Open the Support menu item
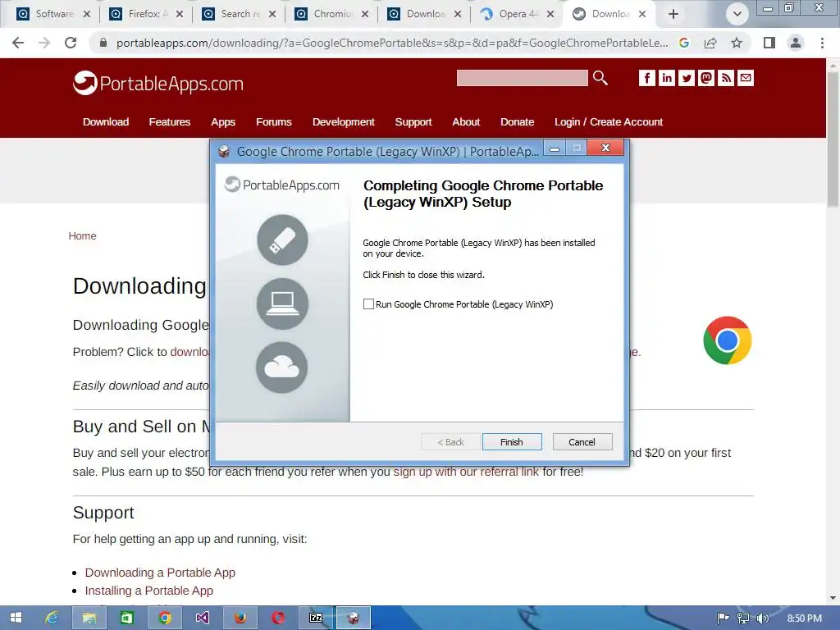This screenshot has height=630, width=840. point(413,122)
